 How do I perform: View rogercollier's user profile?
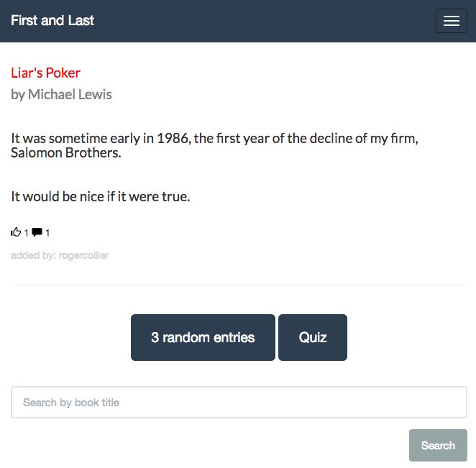84,255
